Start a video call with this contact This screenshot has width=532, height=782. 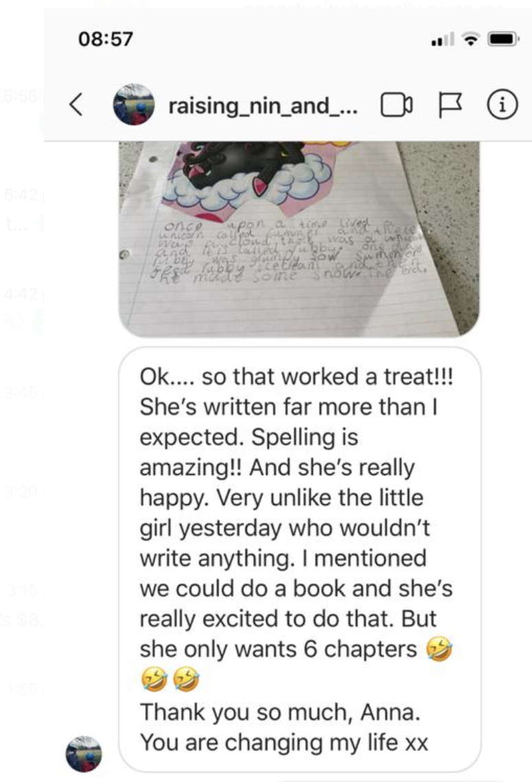(397, 104)
